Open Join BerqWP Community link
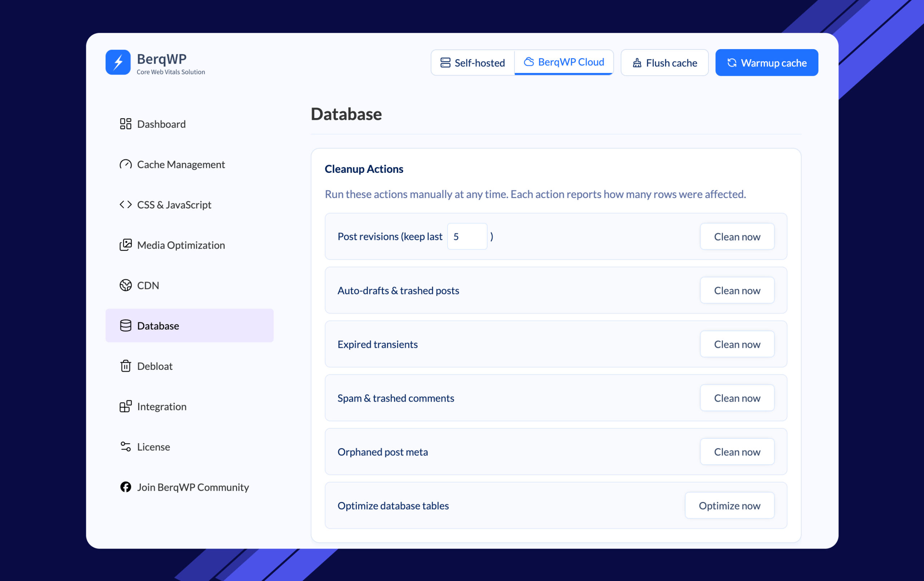Screen dimensions: 924x581 coord(189,486)
